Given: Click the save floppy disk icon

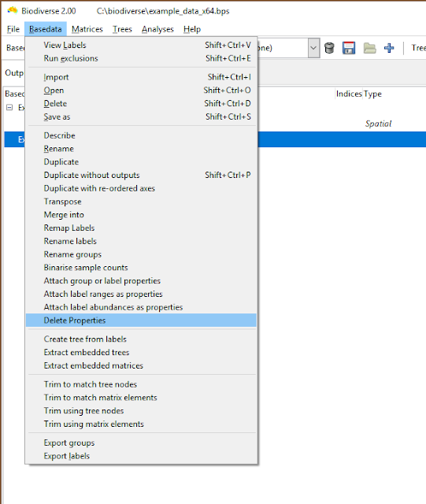Looking at the screenshot, I should 349,48.
